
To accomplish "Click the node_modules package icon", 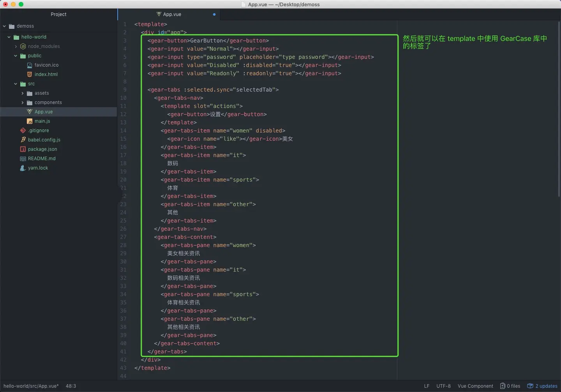I will click(23, 46).
